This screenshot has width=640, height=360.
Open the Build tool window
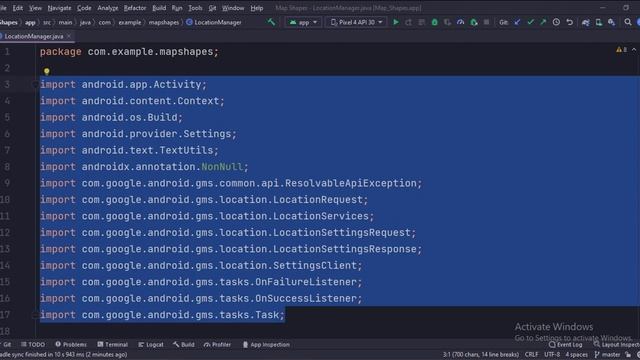pyautogui.click(x=184, y=344)
